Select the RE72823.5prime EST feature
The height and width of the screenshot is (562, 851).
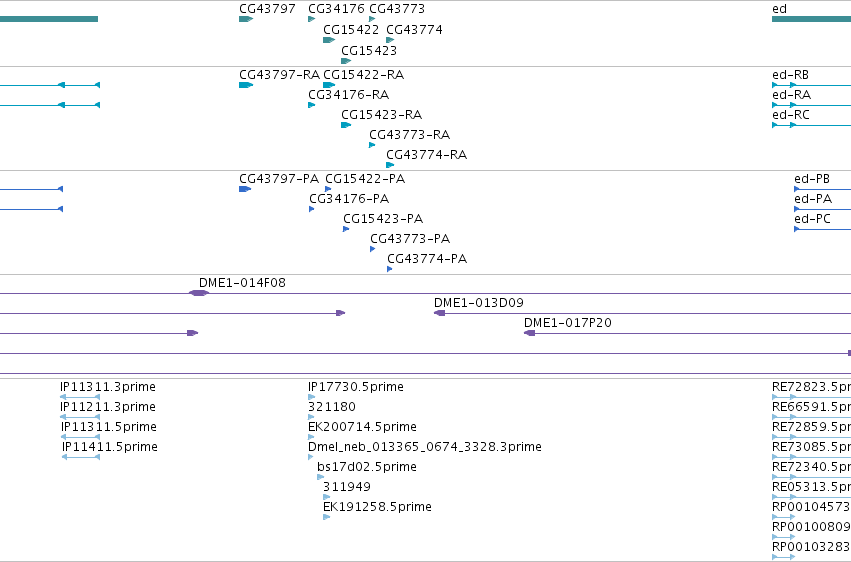(x=811, y=397)
